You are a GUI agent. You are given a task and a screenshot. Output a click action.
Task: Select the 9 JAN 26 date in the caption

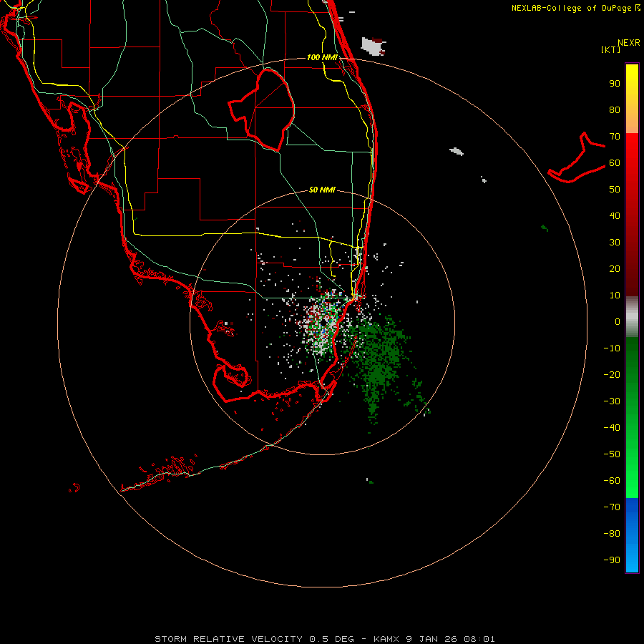(x=431, y=639)
